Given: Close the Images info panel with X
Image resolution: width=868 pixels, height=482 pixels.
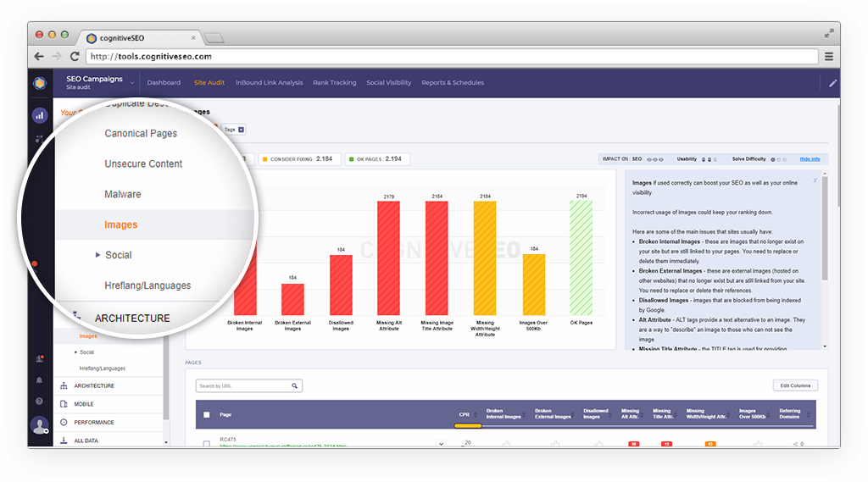Looking at the screenshot, I should 815,181.
